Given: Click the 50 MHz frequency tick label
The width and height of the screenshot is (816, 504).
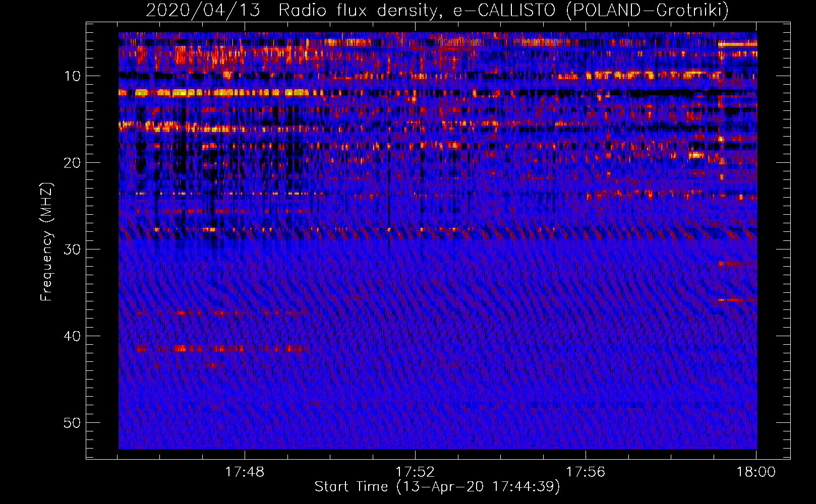Looking at the screenshot, I should pos(73,423).
